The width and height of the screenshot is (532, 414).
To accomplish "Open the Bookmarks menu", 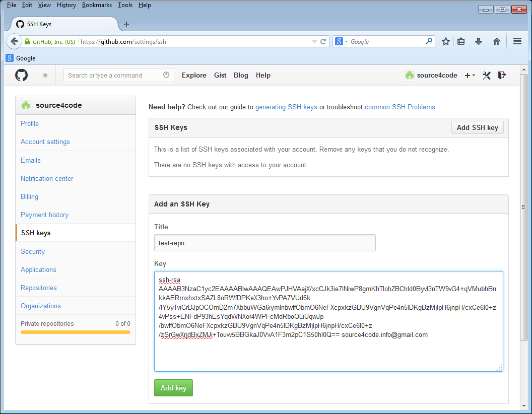I will 97,5.
